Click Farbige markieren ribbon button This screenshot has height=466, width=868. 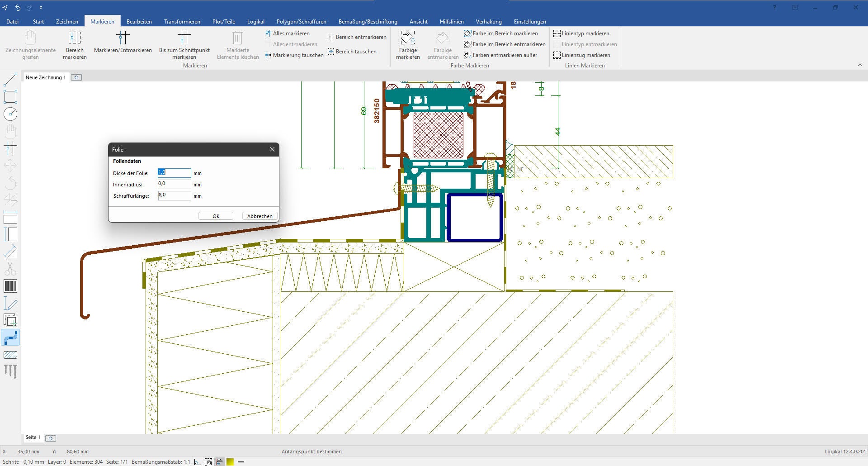(x=408, y=45)
